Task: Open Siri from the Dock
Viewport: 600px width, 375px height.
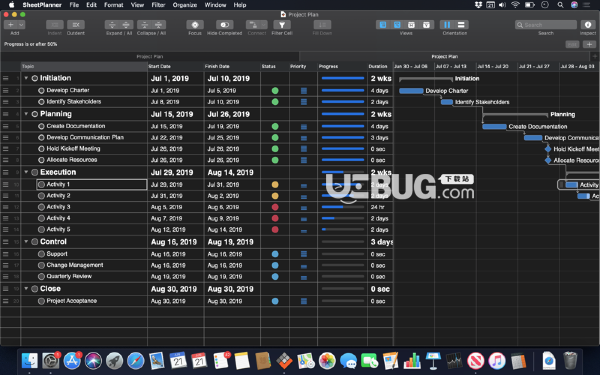Action: click(x=93, y=361)
